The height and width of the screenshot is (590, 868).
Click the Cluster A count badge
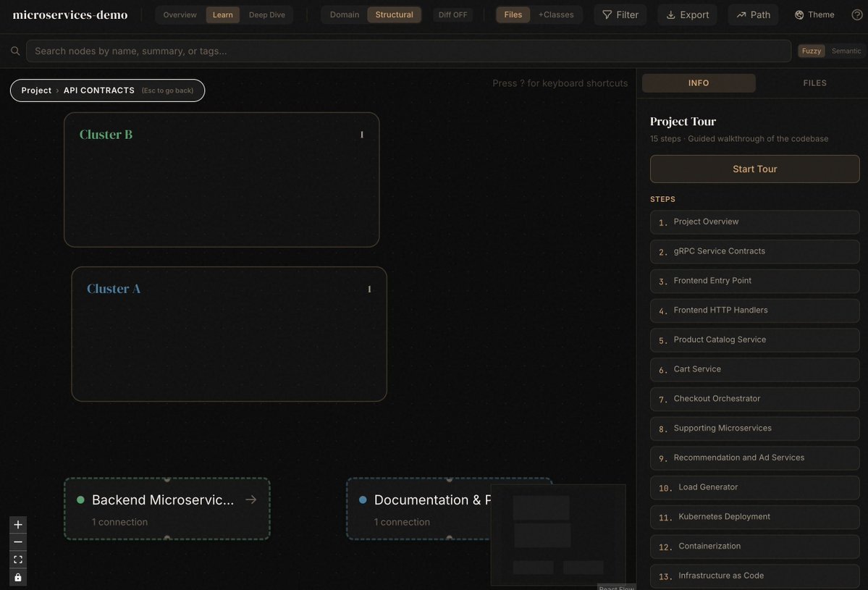tap(369, 289)
